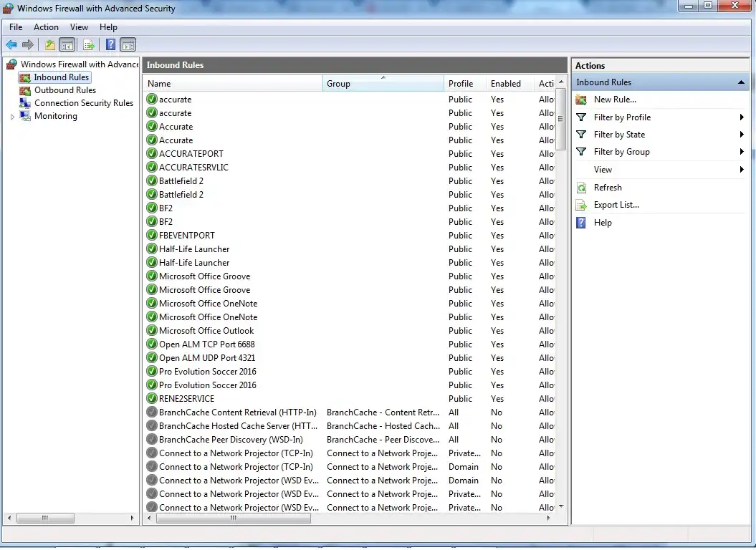Screen dimensions: 756x550
Task: Click the Filter by Group funnel icon
Action: point(581,152)
